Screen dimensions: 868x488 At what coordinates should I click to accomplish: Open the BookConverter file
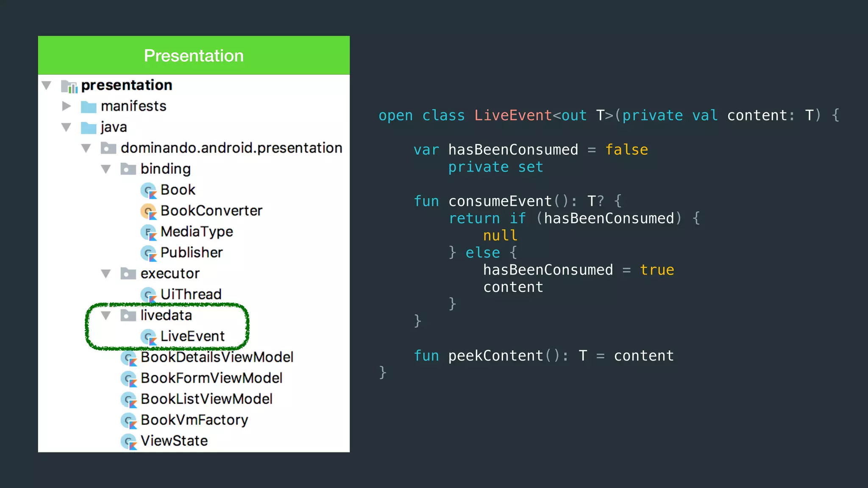(x=211, y=211)
